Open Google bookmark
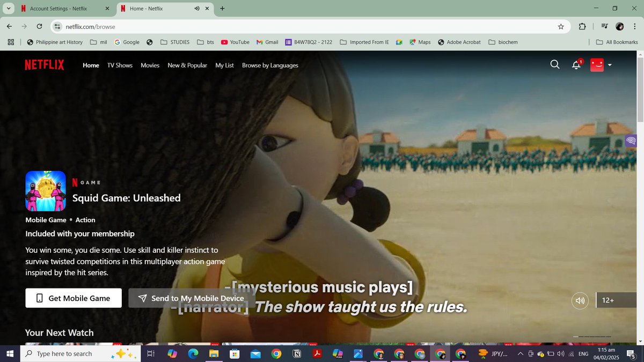The height and width of the screenshot is (362, 644). 127,42
